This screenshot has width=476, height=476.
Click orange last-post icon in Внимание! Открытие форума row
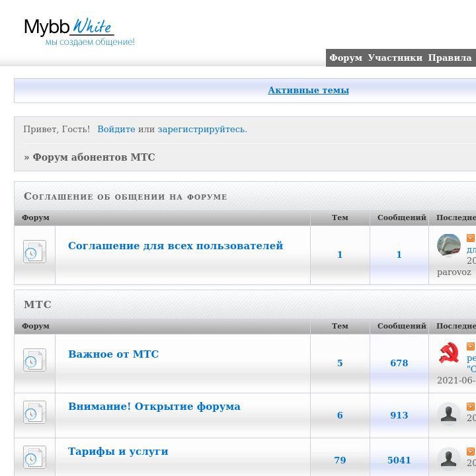tap(470, 407)
